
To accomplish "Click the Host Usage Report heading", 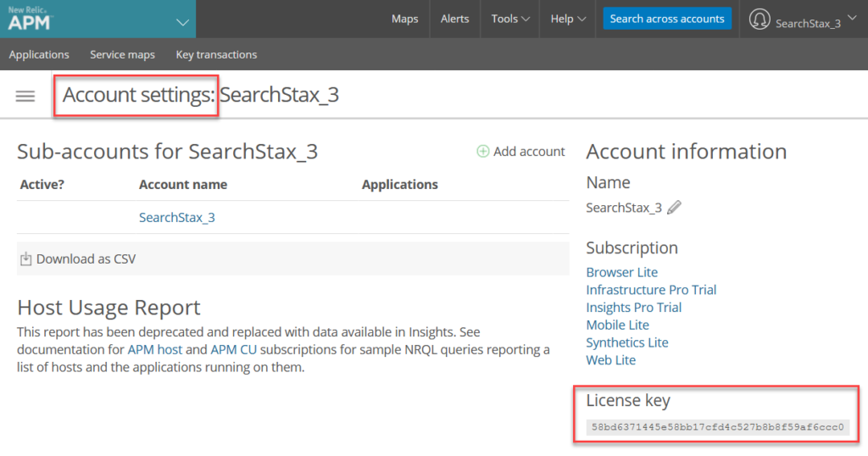I will (x=108, y=307).
